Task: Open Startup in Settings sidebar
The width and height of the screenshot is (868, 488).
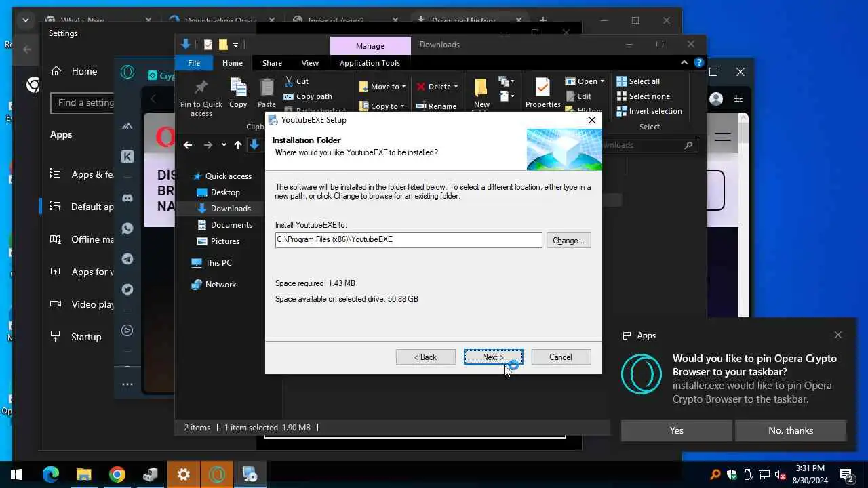Action: [77, 337]
